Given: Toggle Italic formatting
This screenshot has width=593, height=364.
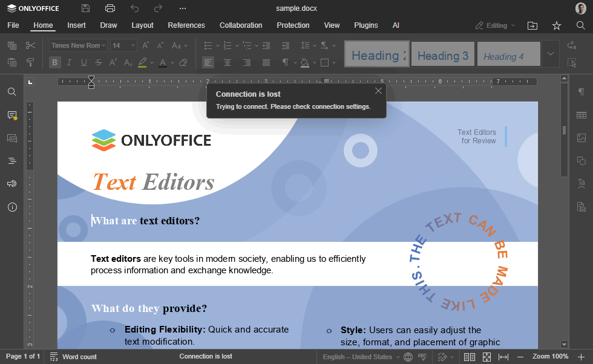Looking at the screenshot, I should pyautogui.click(x=69, y=62).
